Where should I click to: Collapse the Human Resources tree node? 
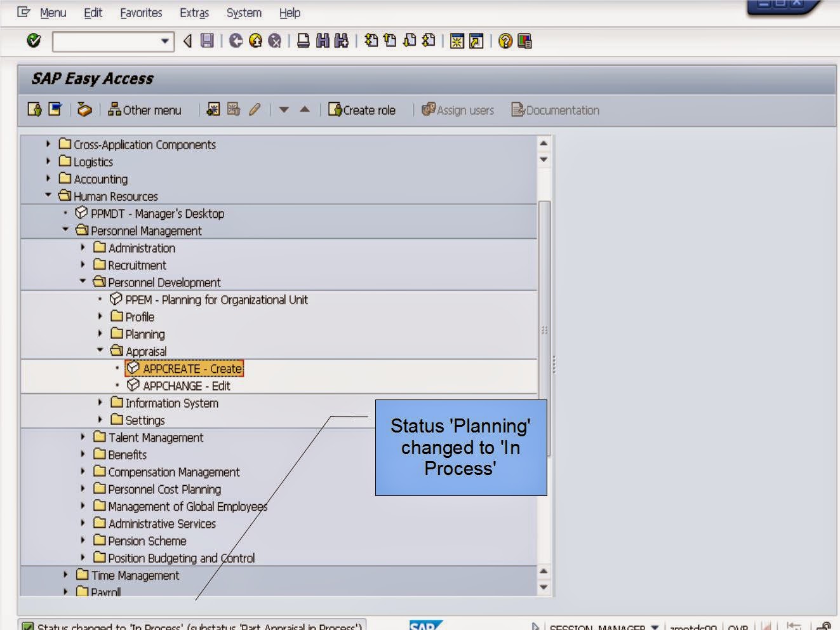tap(47, 196)
